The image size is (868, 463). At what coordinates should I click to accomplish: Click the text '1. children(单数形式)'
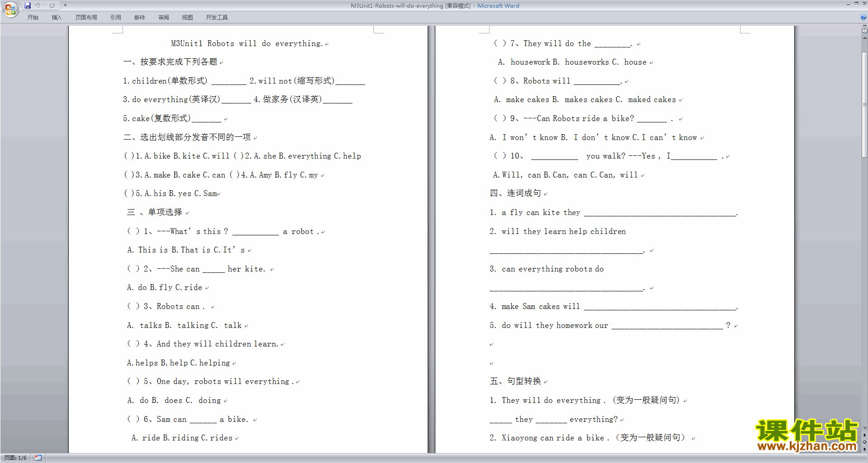tap(165, 81)
